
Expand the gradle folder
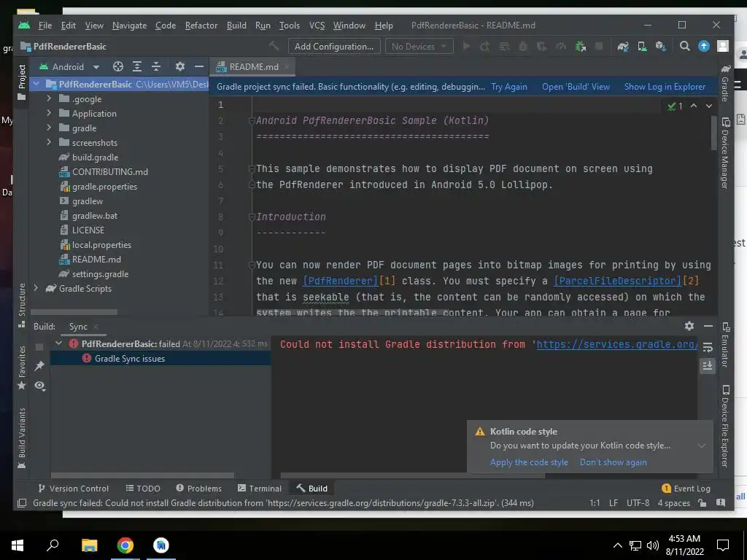[49, 128]
